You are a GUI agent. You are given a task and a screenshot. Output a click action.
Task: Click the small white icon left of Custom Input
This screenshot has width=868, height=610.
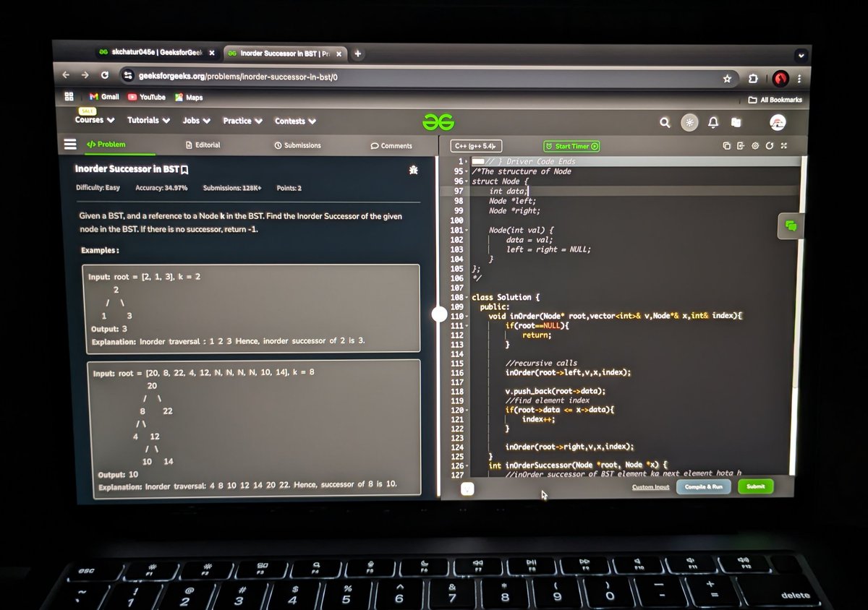tap(467, 489)
